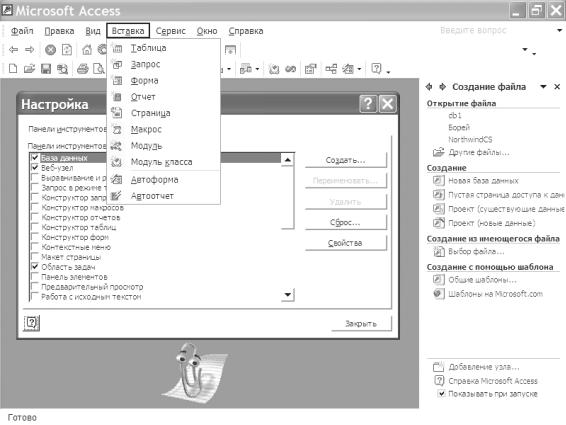Click the Save diskette toolbar icon
566x425 pixels.
(x=46, y=68)
